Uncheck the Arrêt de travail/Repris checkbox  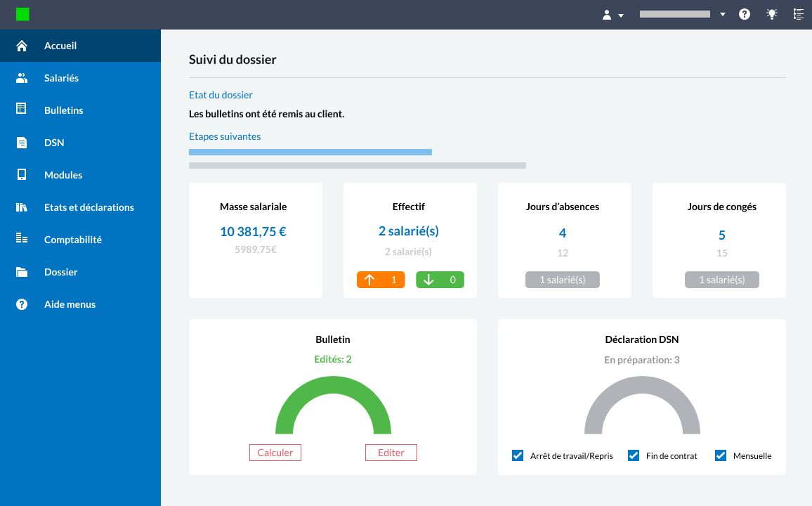[518, 455]
